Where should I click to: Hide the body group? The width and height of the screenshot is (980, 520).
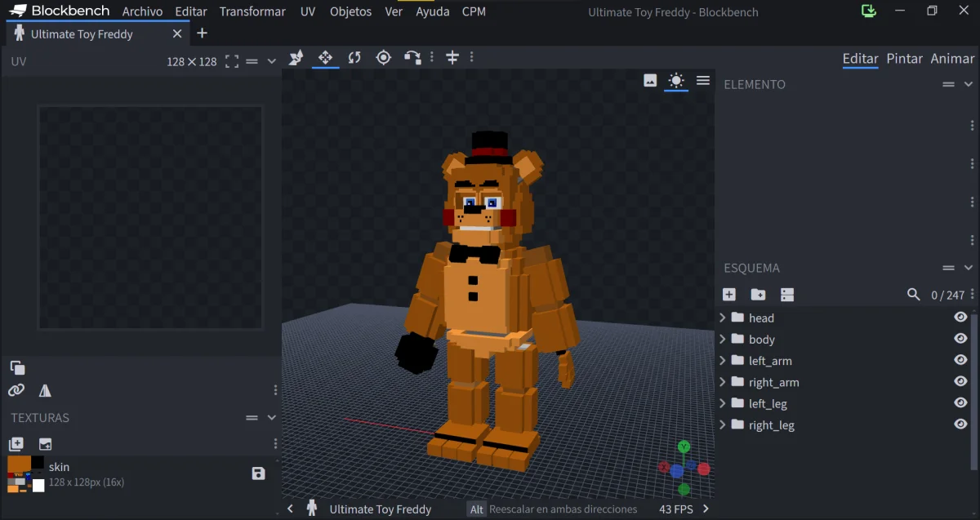tap(960, 339)
